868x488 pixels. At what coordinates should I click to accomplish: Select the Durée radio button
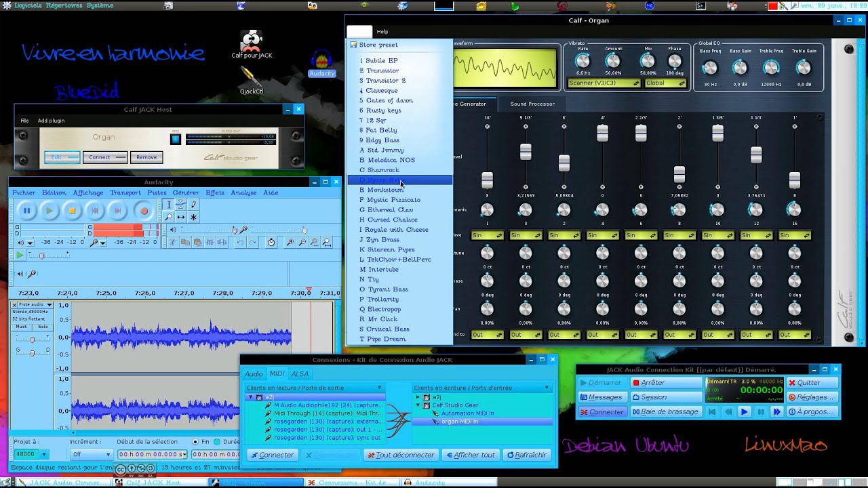click(x=216, y=442)
